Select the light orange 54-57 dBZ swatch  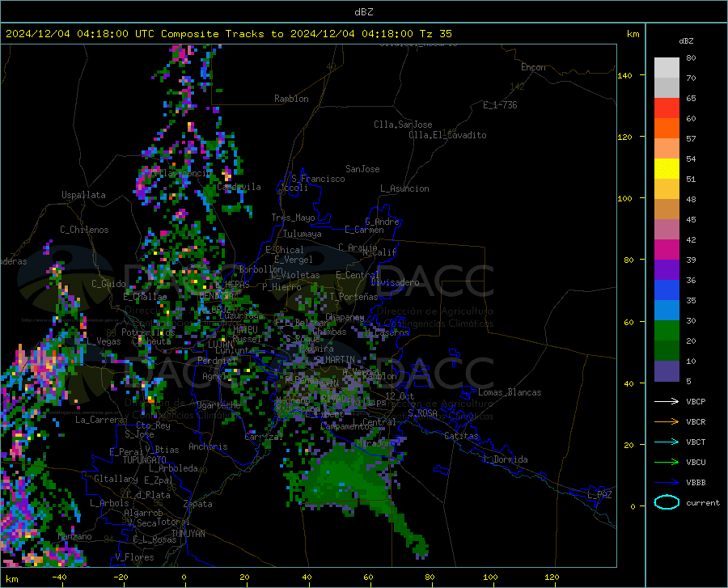pyautogui.click(x=667, y=149)
